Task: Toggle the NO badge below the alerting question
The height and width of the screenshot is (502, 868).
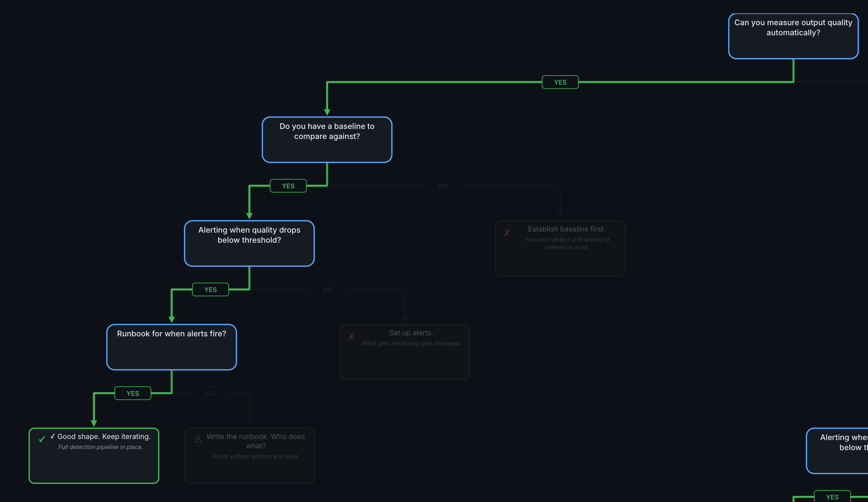Action: (326, 289)
